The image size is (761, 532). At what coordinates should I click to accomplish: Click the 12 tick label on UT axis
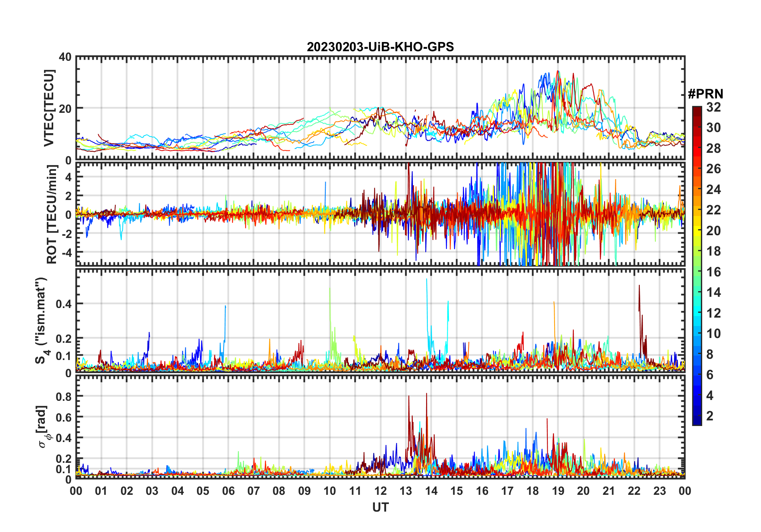(380, 491)
